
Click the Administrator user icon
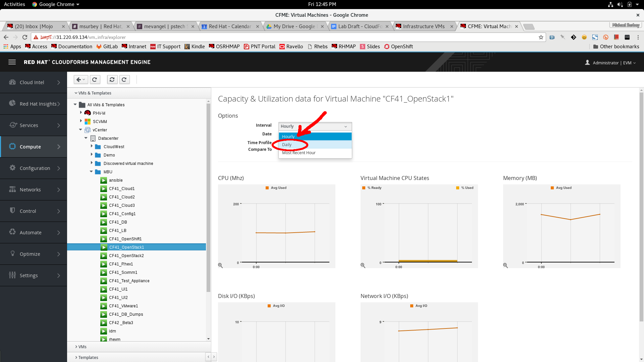pyautogui.click(x=587, y=62)
